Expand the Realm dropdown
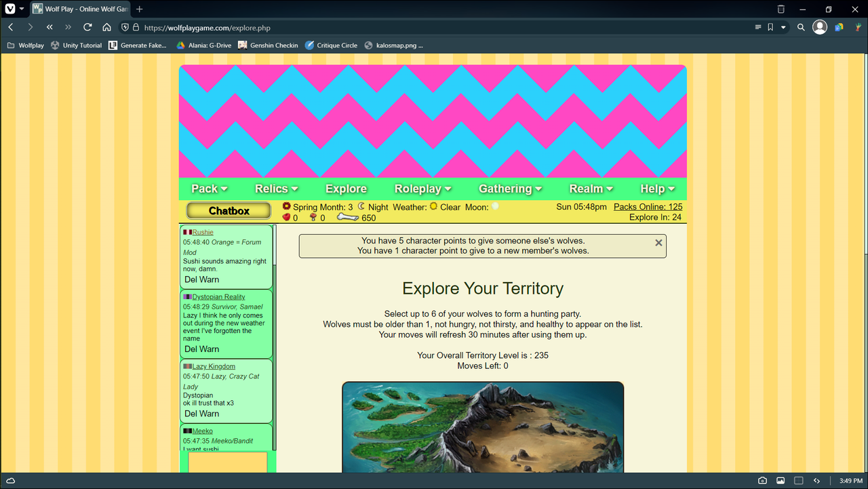The width and height of the screenshot is (868, 489). (x=587, y=189)
